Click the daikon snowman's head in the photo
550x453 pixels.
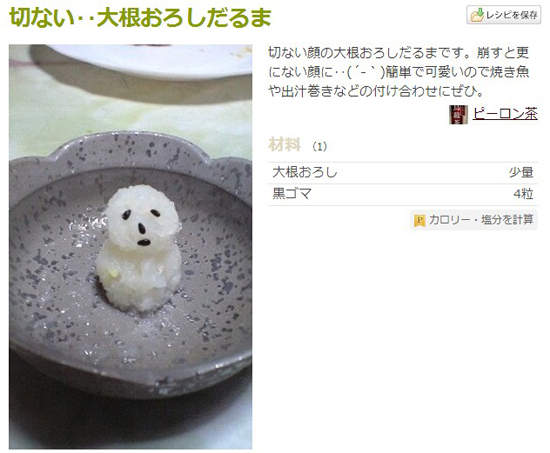[x=142, y=218]
